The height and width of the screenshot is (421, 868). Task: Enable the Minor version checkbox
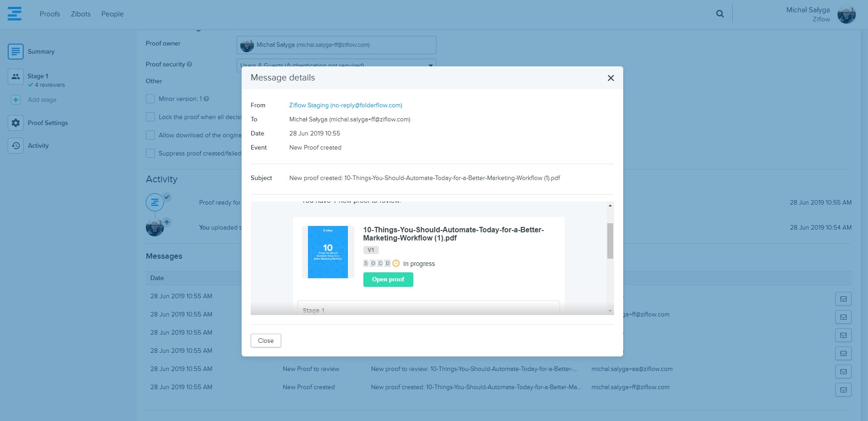pyautogui.click(x=150, y=99)
